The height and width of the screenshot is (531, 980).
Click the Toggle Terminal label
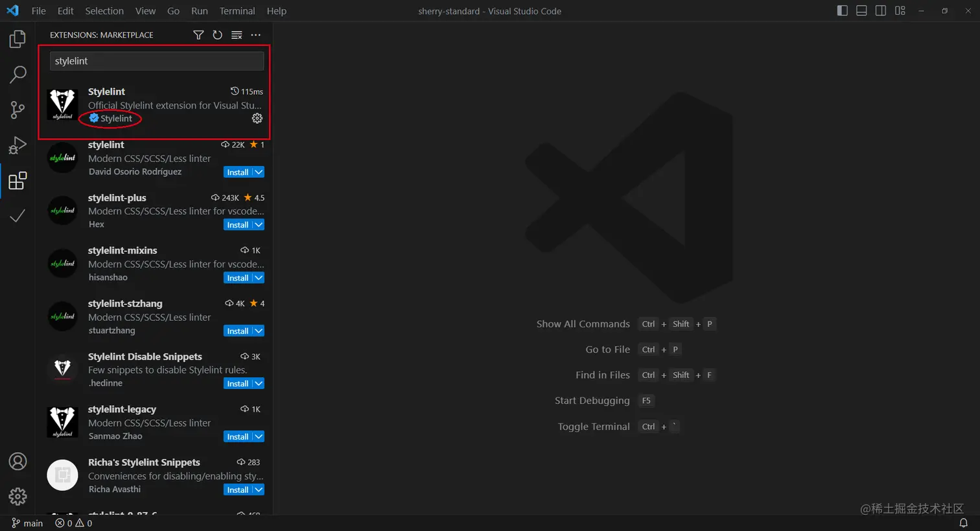coord(594,427)
